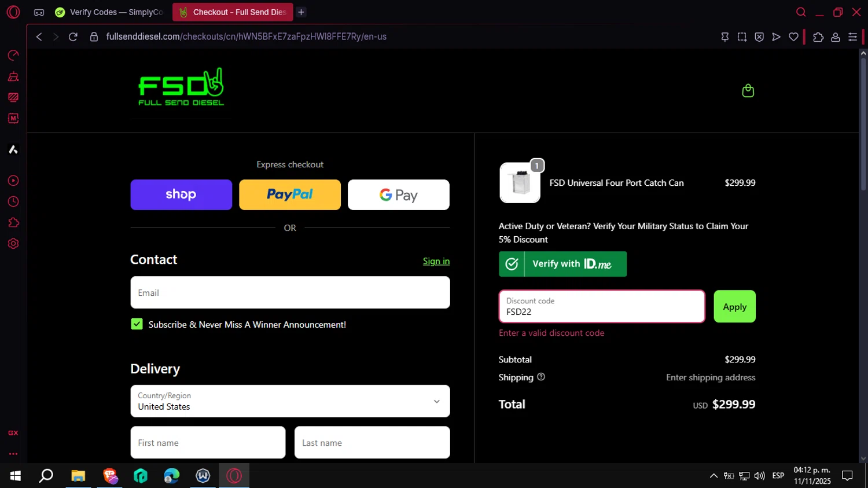Open sidebar three-dots setup menu
This screenshot has width=868, height=488.
coord(13,454)
